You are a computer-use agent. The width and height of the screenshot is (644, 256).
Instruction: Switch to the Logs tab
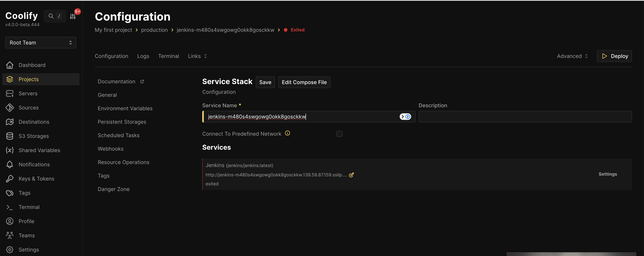coord(143,56)
